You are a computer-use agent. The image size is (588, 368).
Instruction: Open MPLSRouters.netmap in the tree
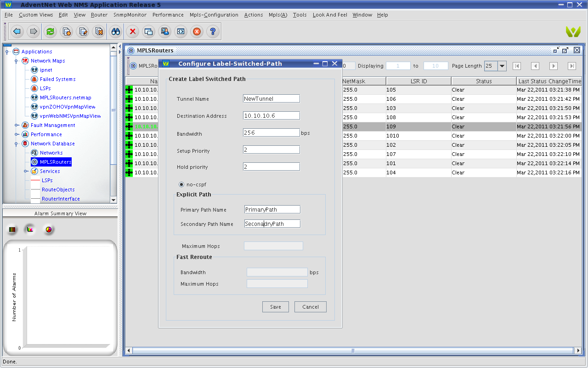[66, 98]
